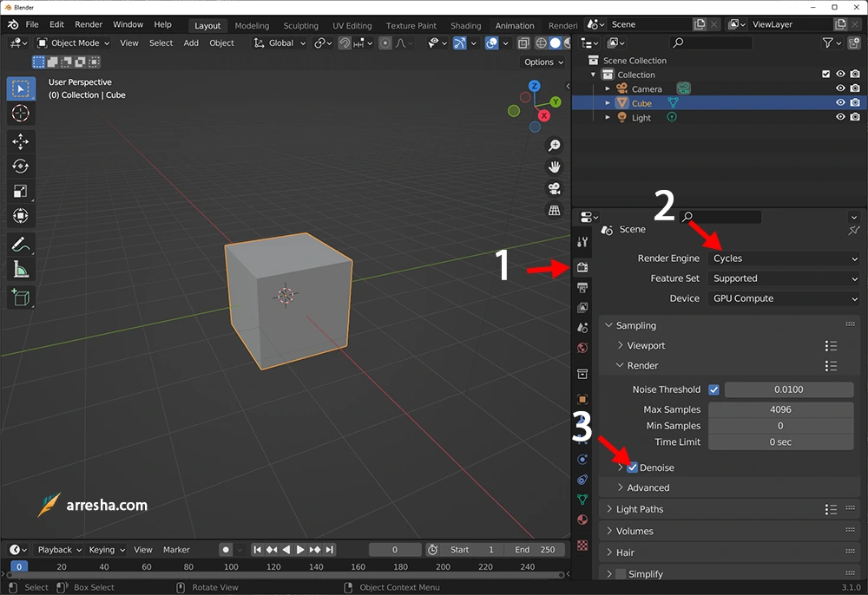Image resolution: width=868 pixels, height=595 pixels.
Task: Select the Add Cube tool
Action: [x=21, y=297]
